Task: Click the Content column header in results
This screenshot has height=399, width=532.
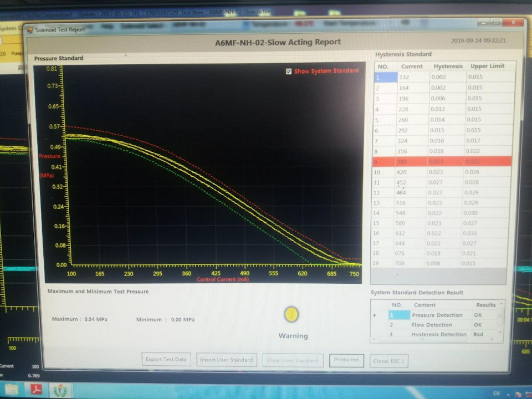Action: [424, 305]
